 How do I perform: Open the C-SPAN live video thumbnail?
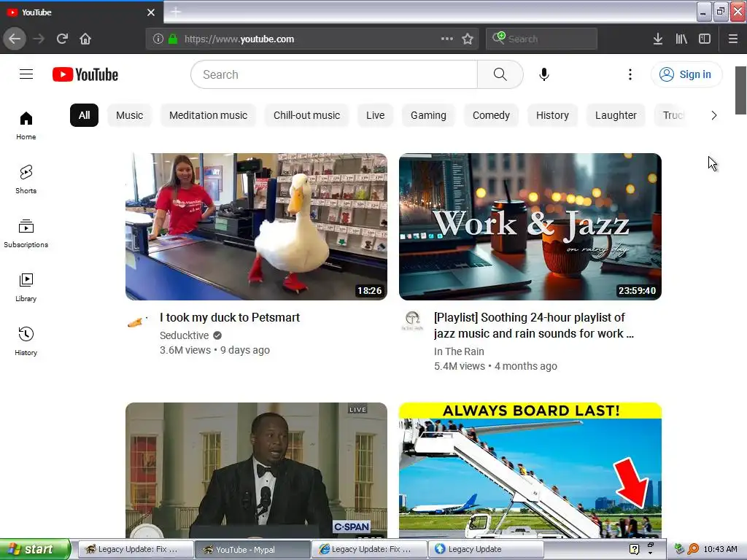pos(256,470)
